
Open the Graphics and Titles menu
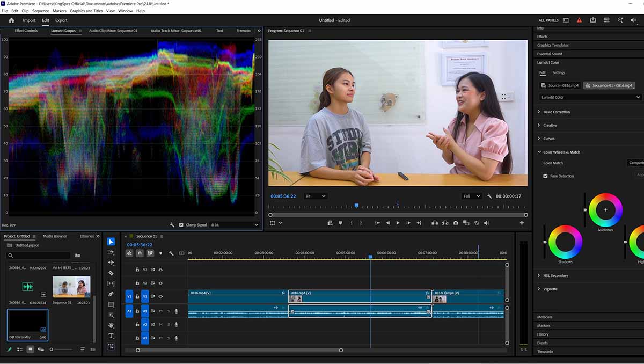(86, 11)
